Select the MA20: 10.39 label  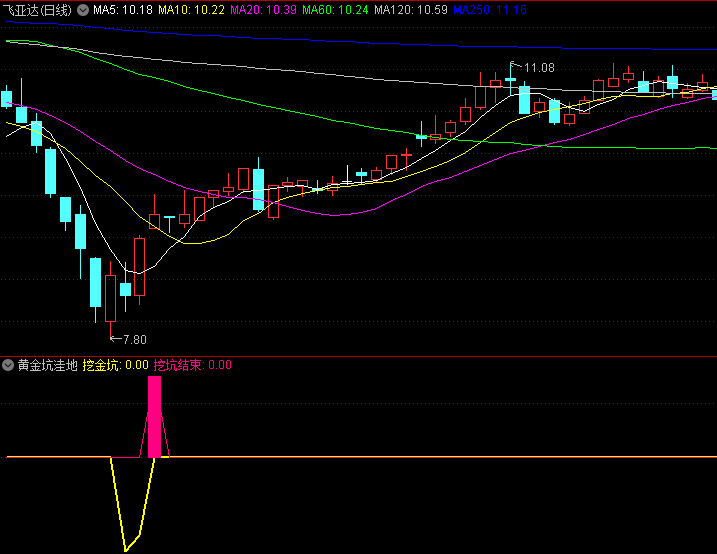pyautogui.click(x=263, y=10)
